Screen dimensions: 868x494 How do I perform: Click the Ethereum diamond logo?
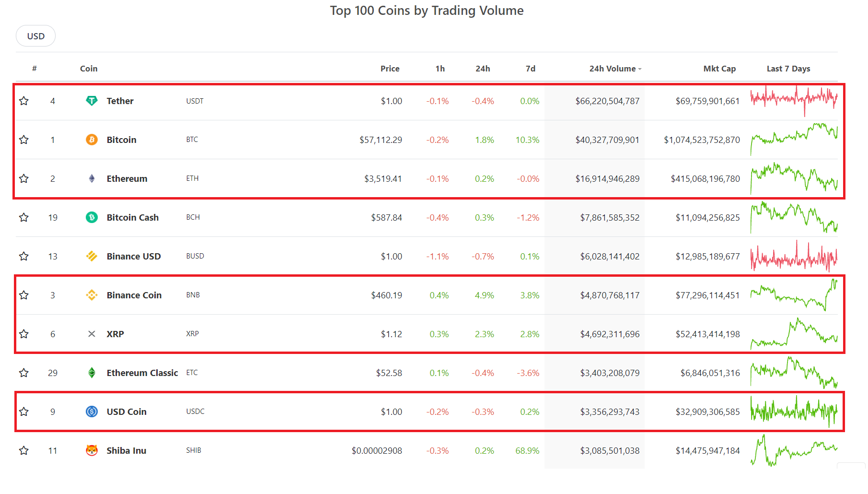92,178
